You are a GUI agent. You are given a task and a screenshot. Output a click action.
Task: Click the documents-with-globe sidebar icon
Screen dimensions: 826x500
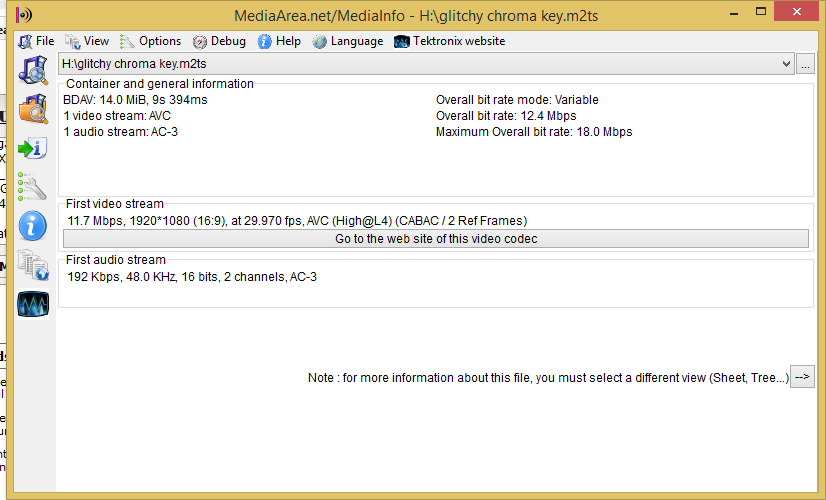coord(33,264)
